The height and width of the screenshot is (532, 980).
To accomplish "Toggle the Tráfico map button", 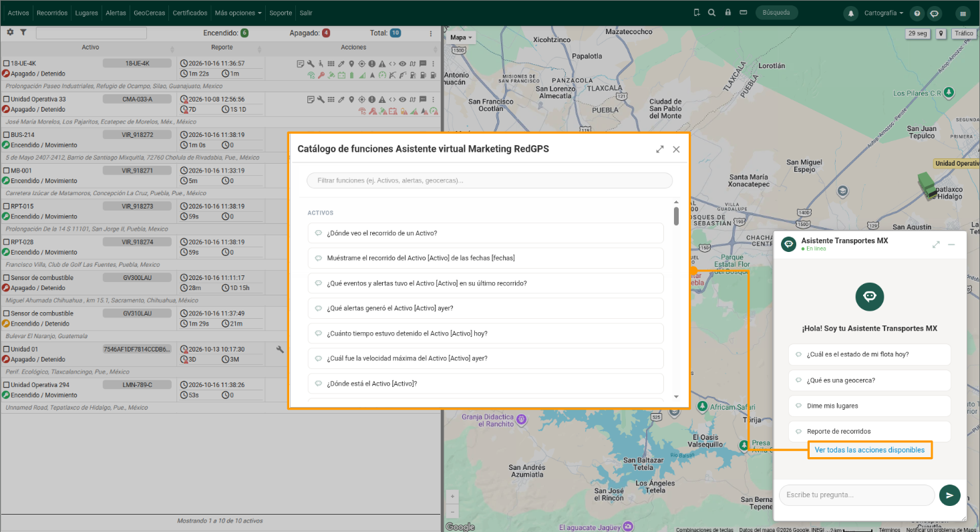I will [x=963, y=33].
